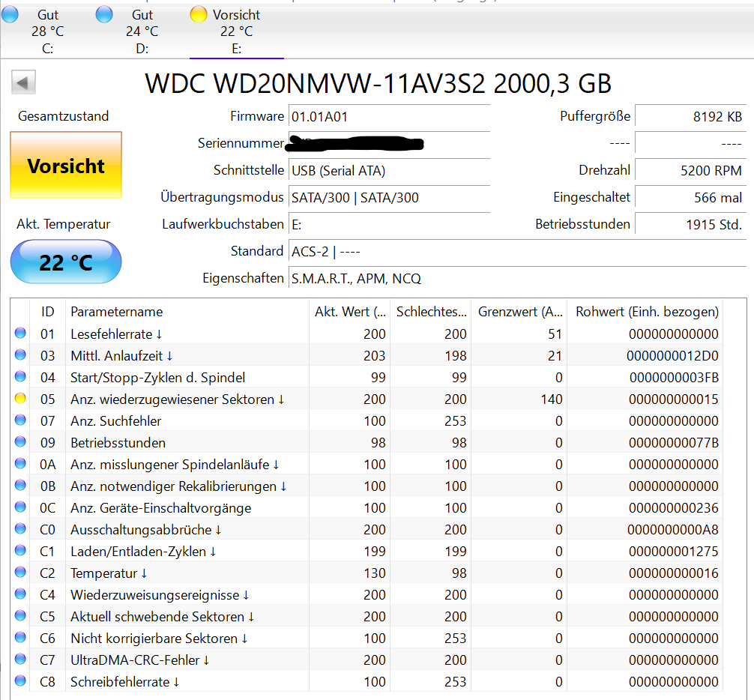
Task: Click the Eigenschaften field S.M.A.R.T., APM, NCQ
Action: tap(517, 278)
